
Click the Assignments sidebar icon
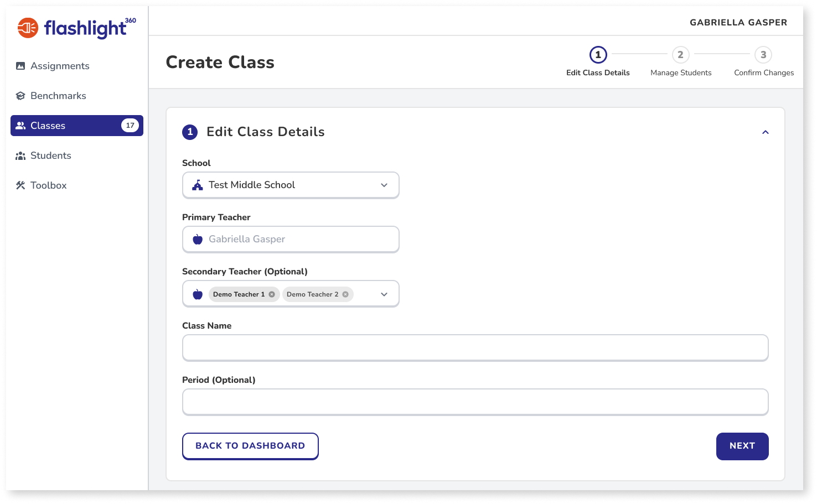[x=20, y=66]
